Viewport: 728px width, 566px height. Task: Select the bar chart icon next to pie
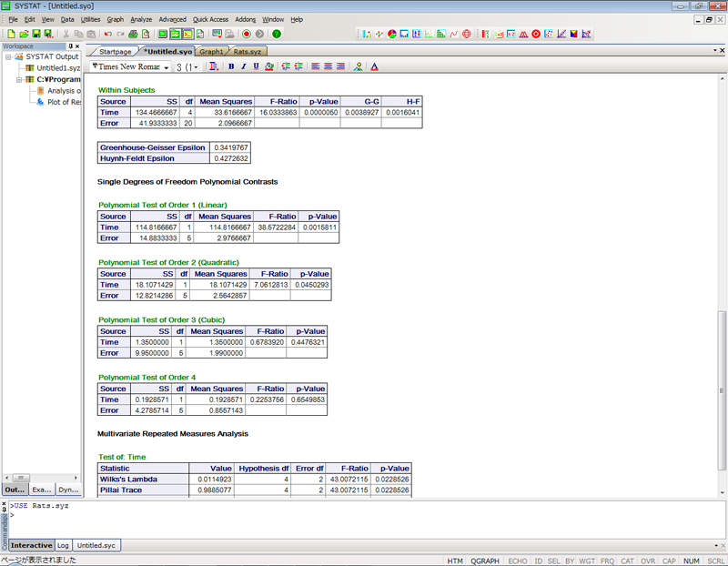404,34
